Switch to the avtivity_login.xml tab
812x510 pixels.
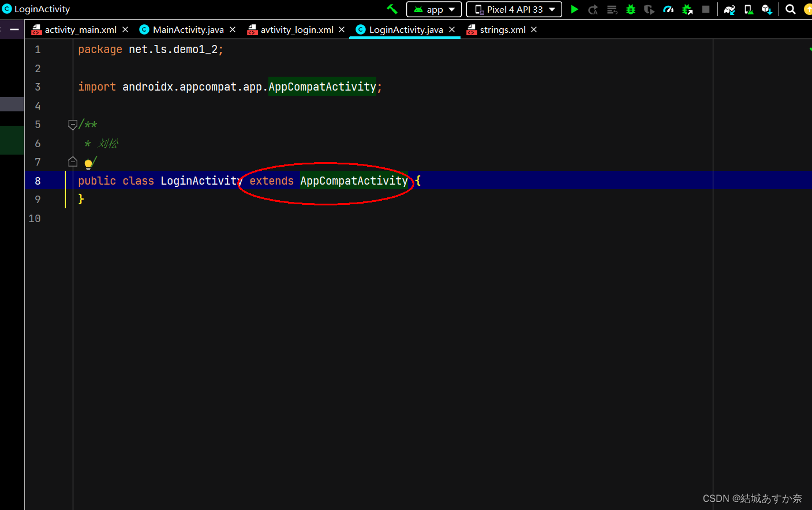point(296,29)
